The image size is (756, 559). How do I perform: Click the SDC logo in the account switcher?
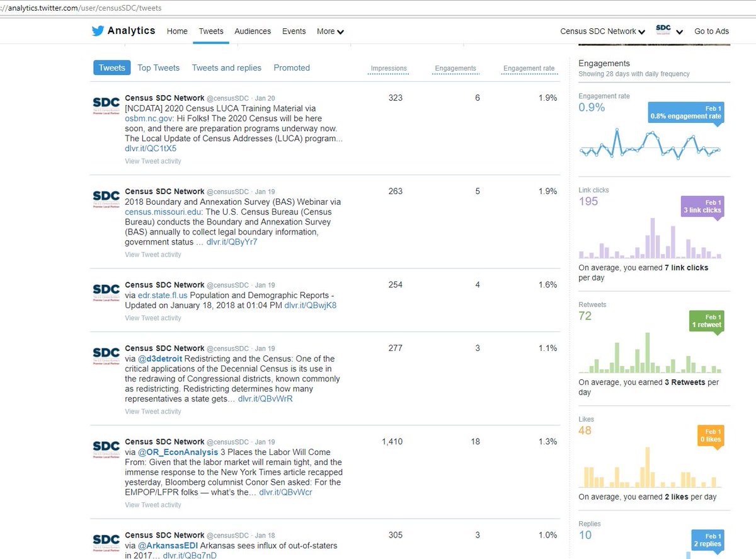[662, 29]
